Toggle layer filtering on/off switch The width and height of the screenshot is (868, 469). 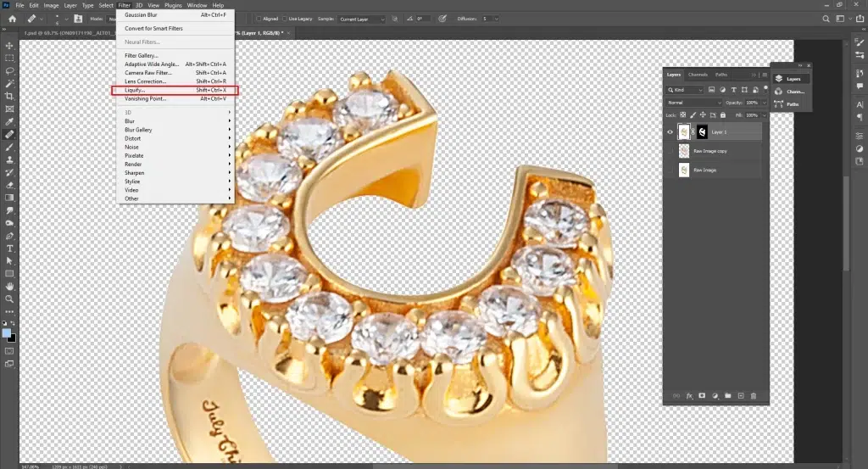(766, 88)
